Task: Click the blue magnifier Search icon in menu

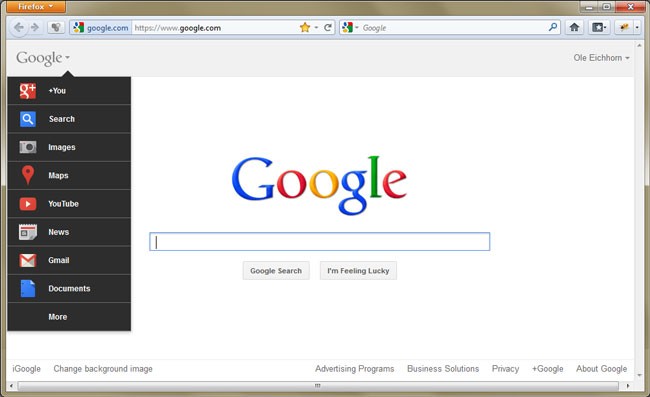Action: (28, 119)
